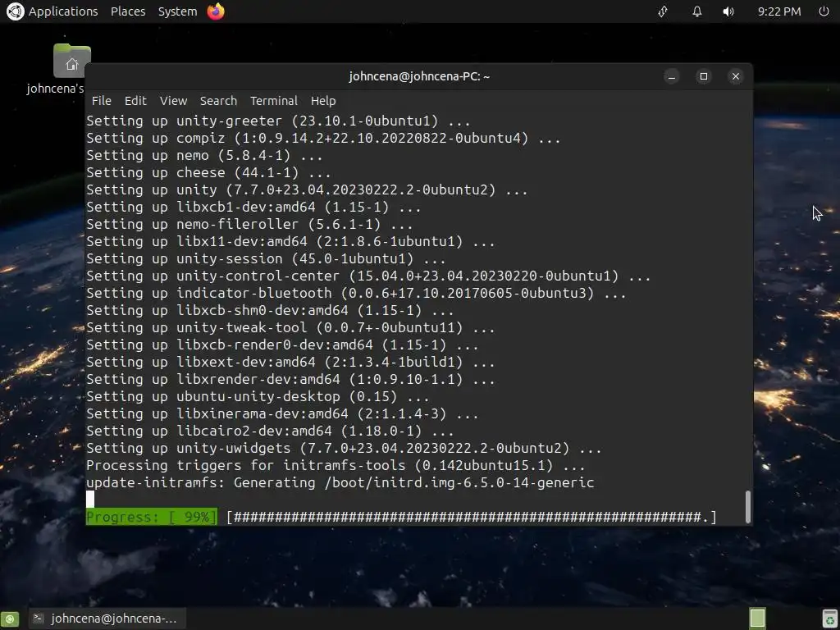Click the Progress 99% indicator
Viewport: 840px width, 630px height.
152,517
